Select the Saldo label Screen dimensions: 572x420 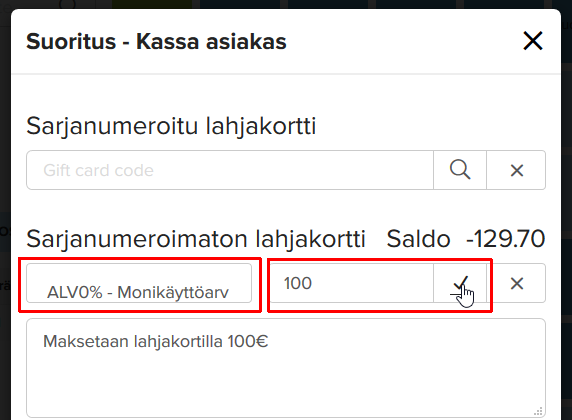pyautogui.click(x=418, y=239)
